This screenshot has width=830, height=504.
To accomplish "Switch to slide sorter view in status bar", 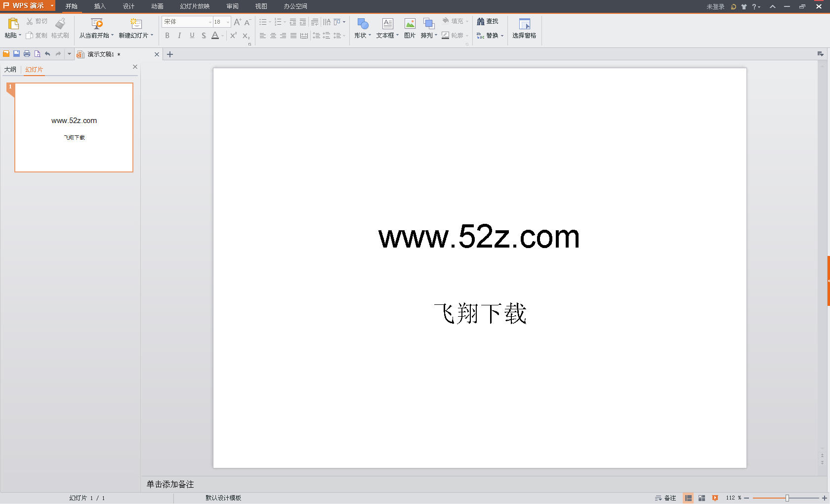I will click(x=702, y=498).
